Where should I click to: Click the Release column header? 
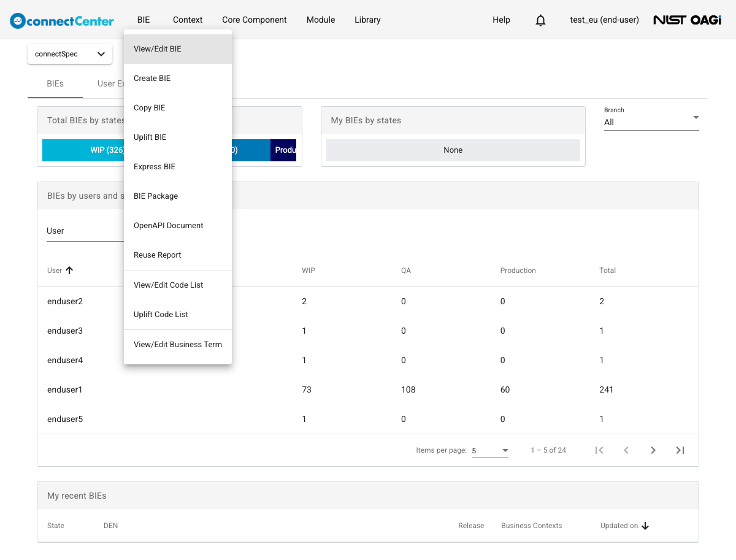coord(471,526)
